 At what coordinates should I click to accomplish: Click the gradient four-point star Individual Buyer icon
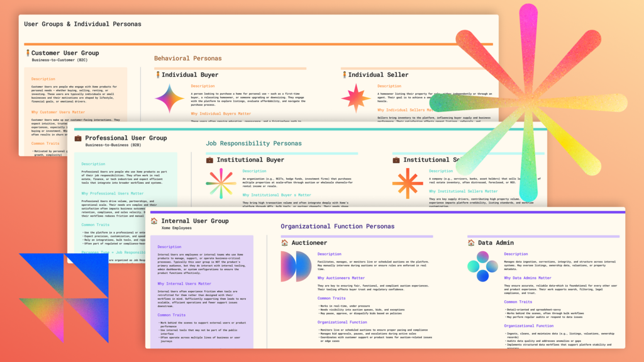169,98
